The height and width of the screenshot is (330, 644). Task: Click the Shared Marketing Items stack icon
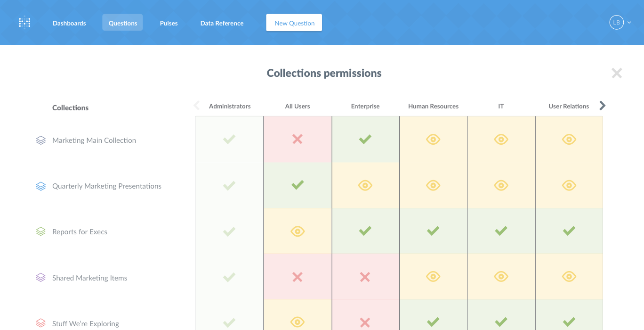(x=41, y=278)
